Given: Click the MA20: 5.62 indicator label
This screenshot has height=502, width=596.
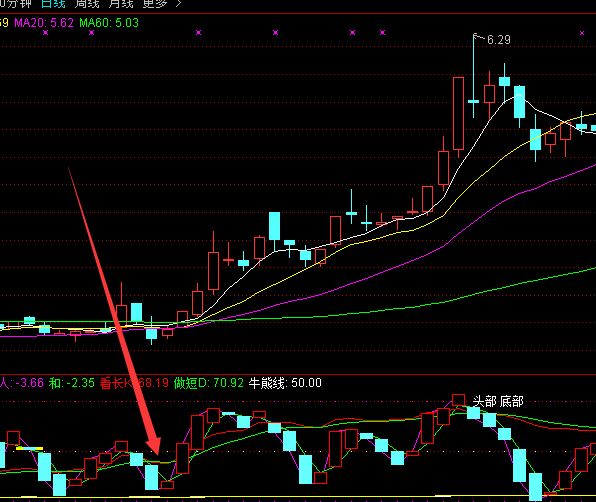Looking at the screenshot, I should [x=44, y=23].
